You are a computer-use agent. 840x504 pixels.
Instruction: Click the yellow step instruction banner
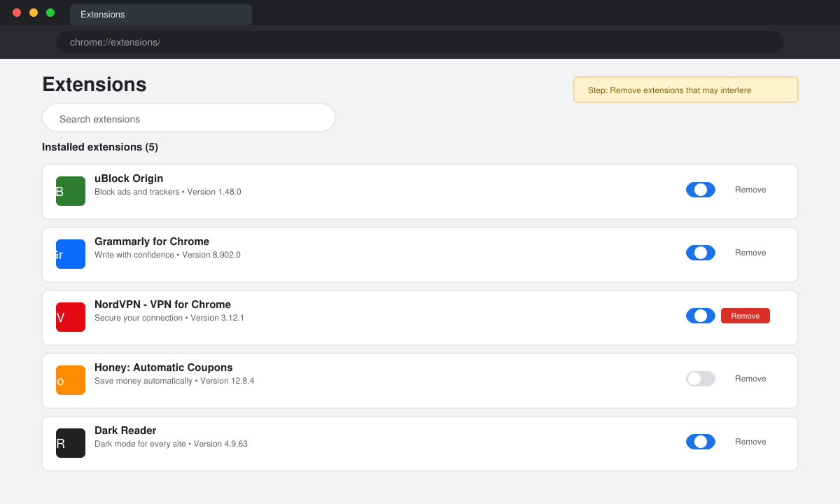coord(686,90)
